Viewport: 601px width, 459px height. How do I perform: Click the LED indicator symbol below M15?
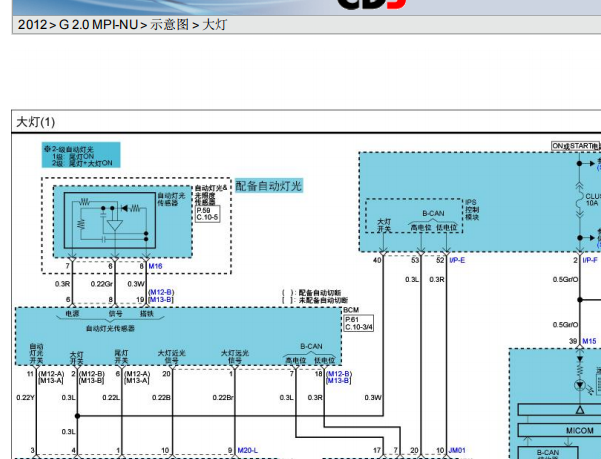[x=580, y=385]
